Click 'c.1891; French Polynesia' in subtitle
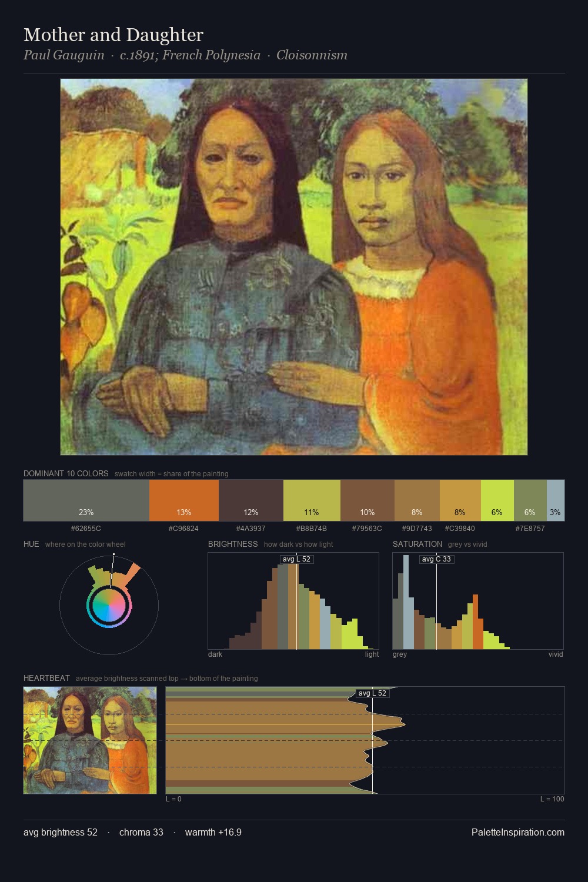Image resolution: width=588 pixels, height=882 pixels. (190, 55)
